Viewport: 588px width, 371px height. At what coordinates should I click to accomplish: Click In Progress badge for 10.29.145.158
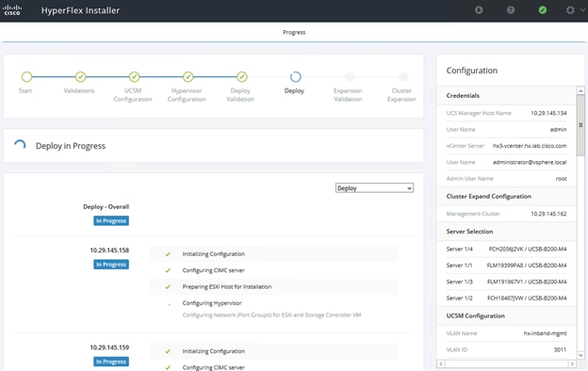click(x=111, y=265)
